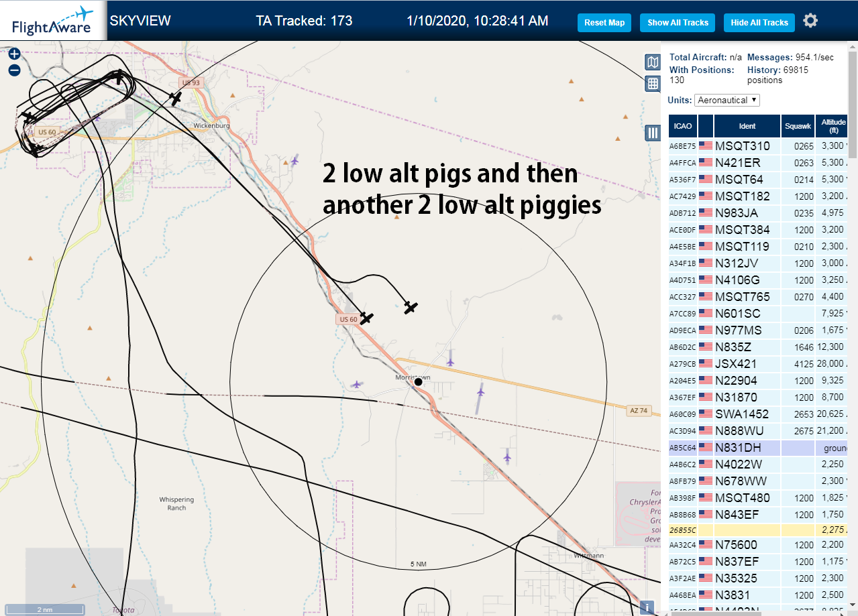
Task: Click the US 93 highway shield
Action: tap(191, 82)
